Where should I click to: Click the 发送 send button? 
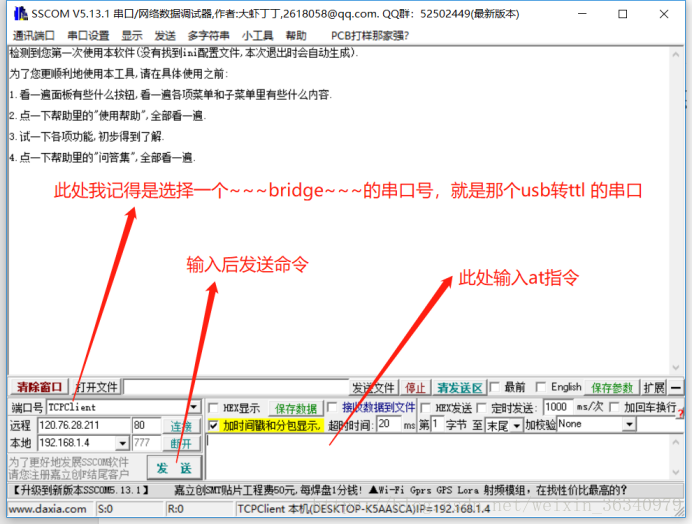point(174,468)
